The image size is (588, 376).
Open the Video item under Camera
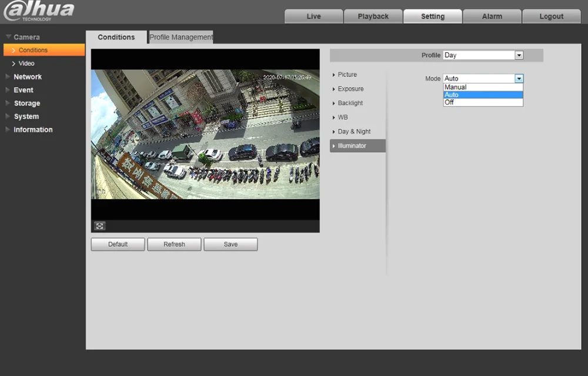coord(26,63)
